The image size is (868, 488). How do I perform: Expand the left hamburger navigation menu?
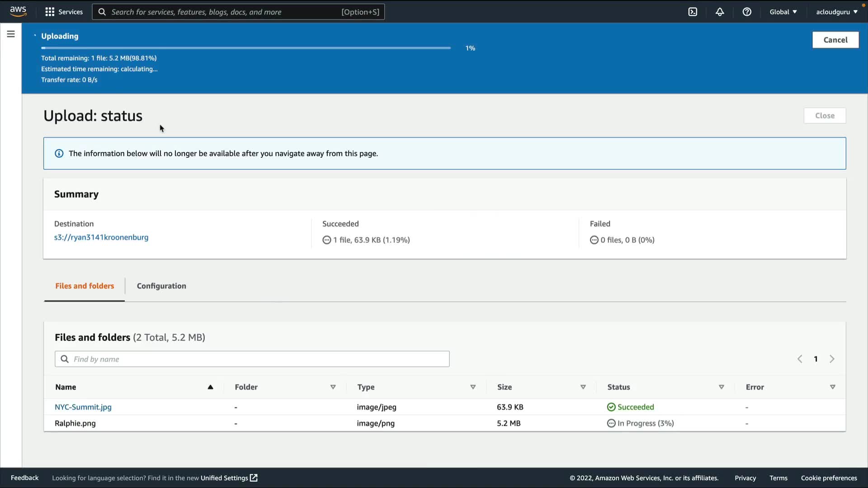point(11,34)
